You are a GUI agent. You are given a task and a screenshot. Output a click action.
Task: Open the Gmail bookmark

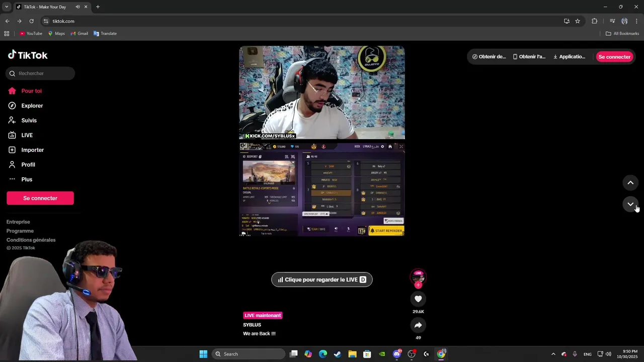[x=79, y=34]
